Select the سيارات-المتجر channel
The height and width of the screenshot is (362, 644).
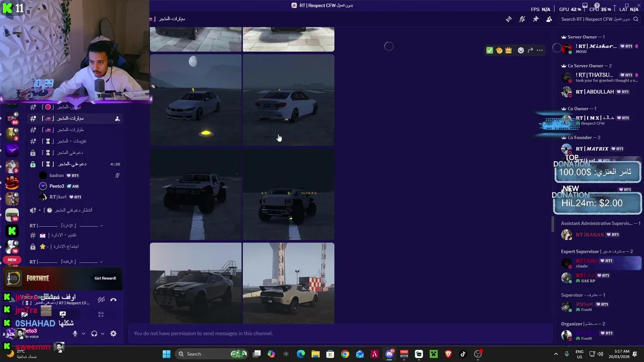point(75,119)
